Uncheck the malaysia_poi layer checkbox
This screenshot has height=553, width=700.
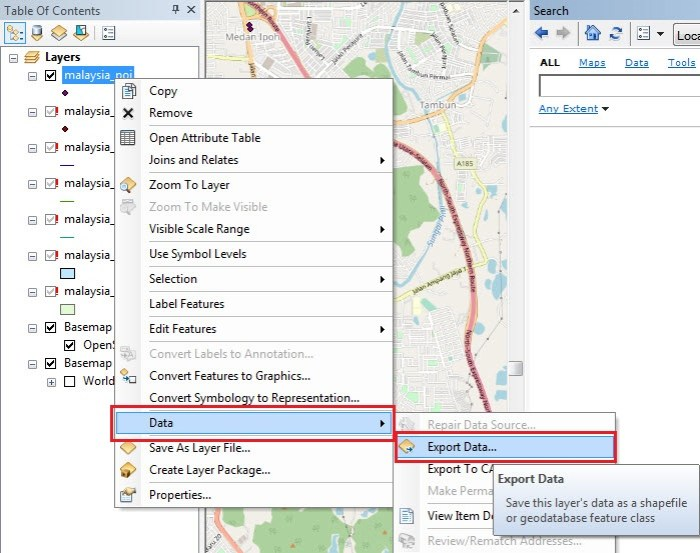[x=50, y=75]
